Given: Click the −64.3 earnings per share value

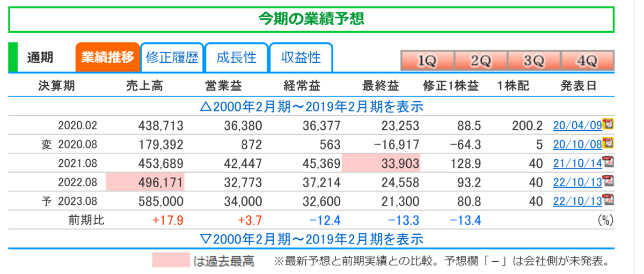Looking at the screenshot, I should click(x=465, y=145).
